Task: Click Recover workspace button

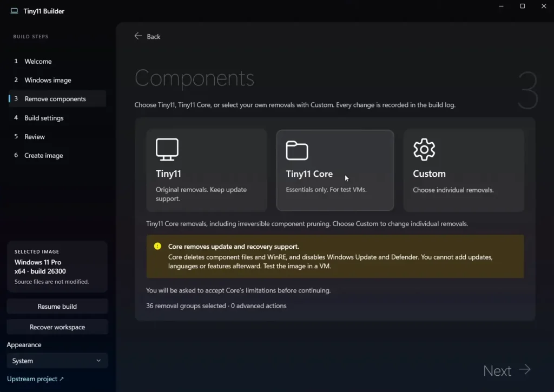Action: [x=57, y=327]
